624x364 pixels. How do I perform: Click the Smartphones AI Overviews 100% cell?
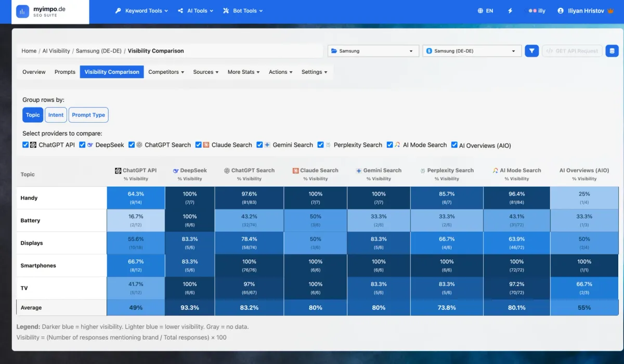[584, 265]
